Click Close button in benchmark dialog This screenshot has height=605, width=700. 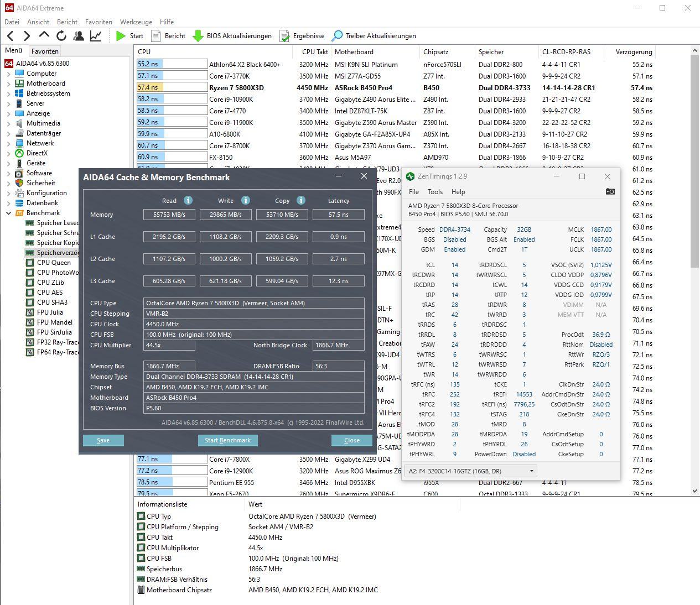point(351,440)
